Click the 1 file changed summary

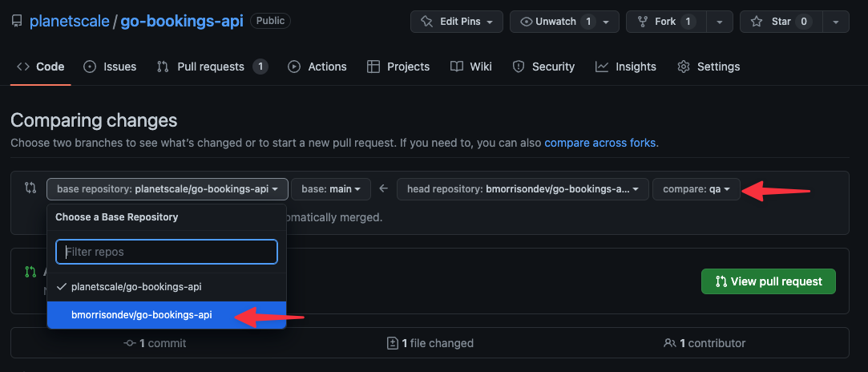point(430,343)
